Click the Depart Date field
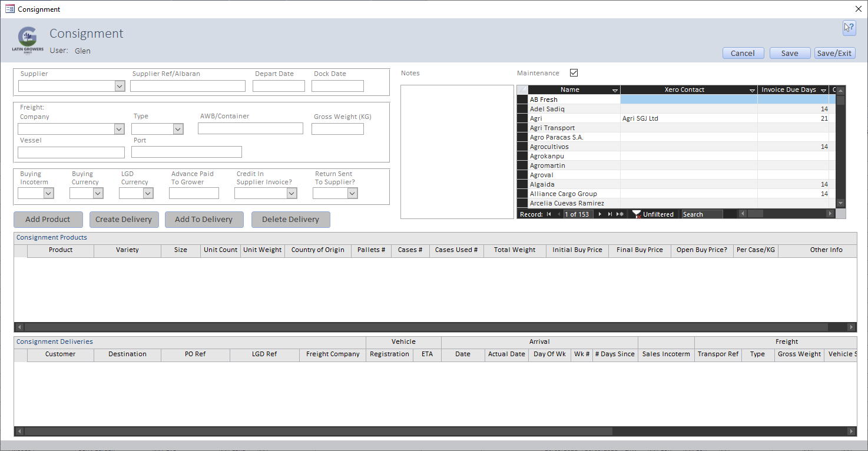 (x=279, y=86)
